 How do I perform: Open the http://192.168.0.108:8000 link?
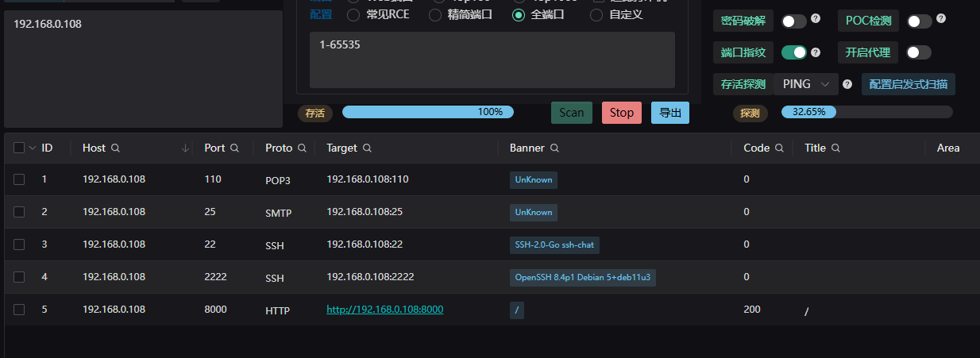coord(384,310)
